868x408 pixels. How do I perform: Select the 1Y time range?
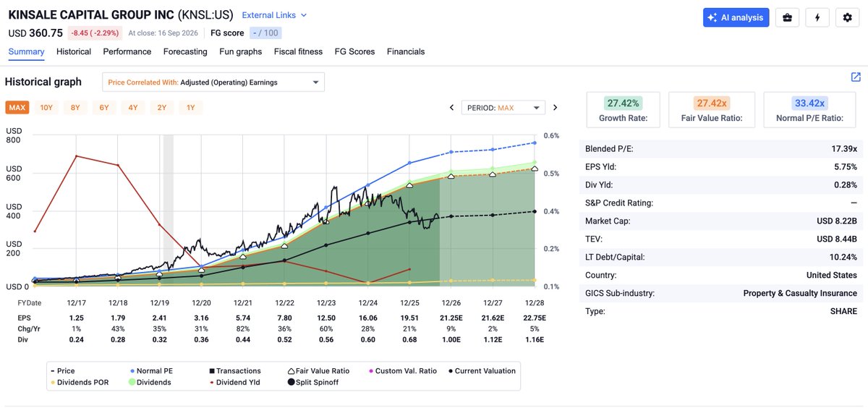point(191,108)
